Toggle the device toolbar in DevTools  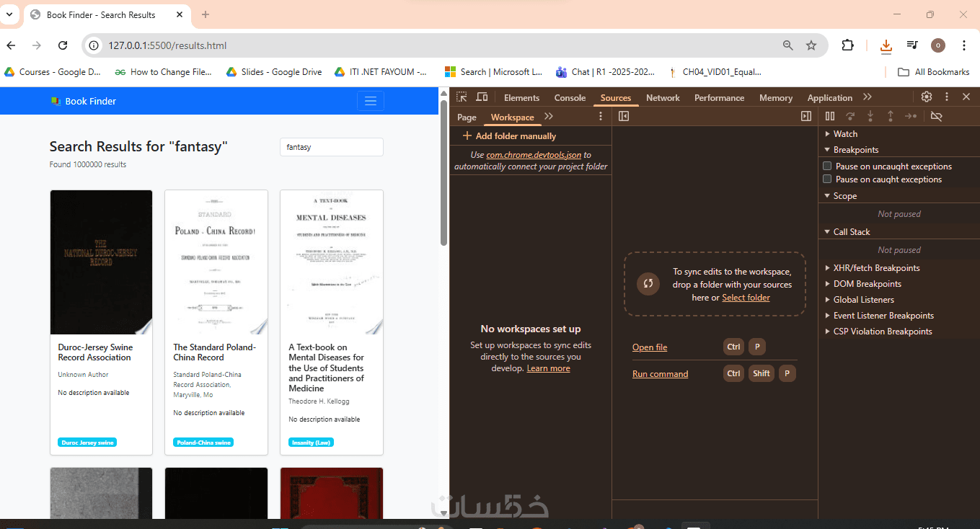482,97
